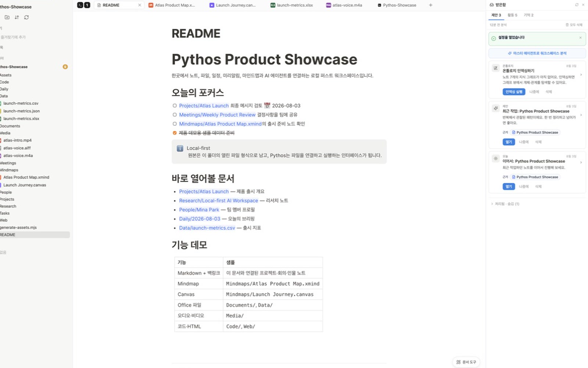Expand the continue Pythos Product Showcase chevron
588x368 pixels.
click(581, 162)
